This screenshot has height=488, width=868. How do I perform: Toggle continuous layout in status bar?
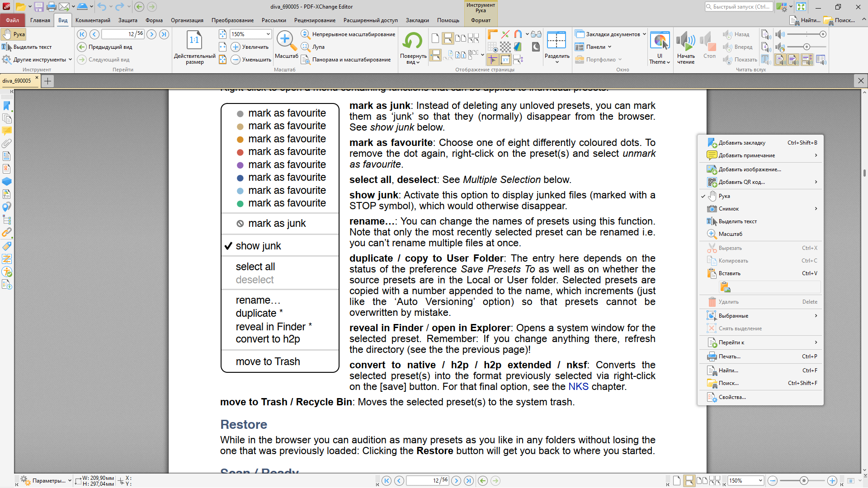click(689, 481)
